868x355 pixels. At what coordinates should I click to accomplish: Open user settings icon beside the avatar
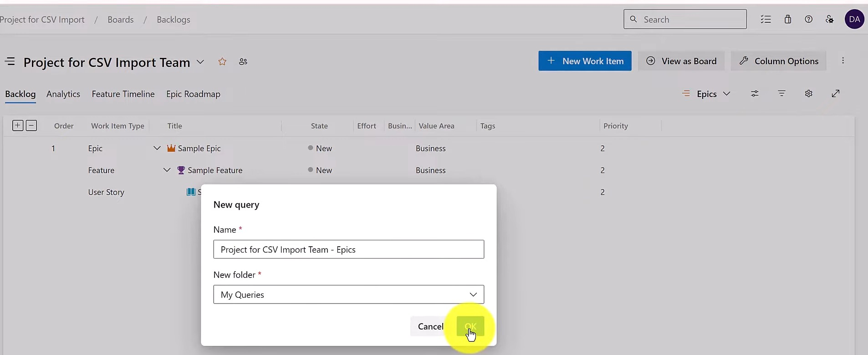tap(830, 19)
